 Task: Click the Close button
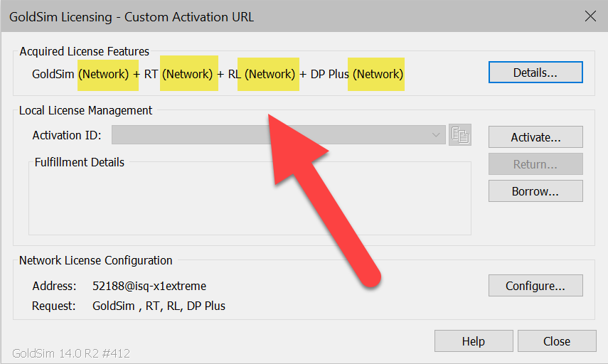[557, 341]
